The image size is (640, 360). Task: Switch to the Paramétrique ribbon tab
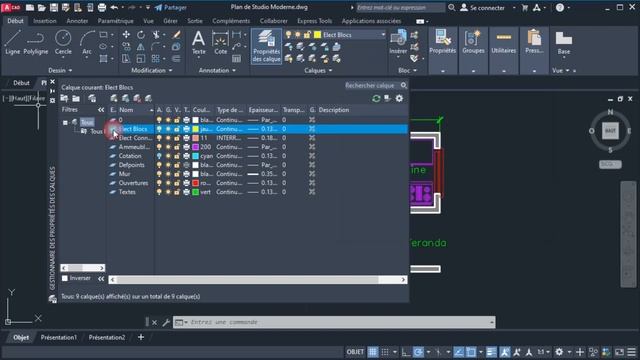116,21
